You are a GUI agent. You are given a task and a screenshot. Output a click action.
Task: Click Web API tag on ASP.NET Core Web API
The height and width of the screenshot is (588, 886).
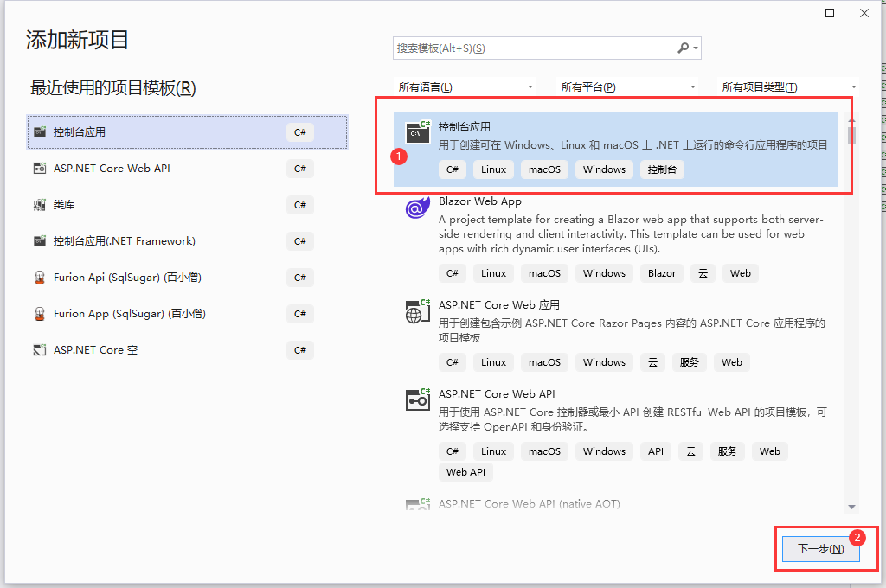pyautogui.click(x=465, y=472)
